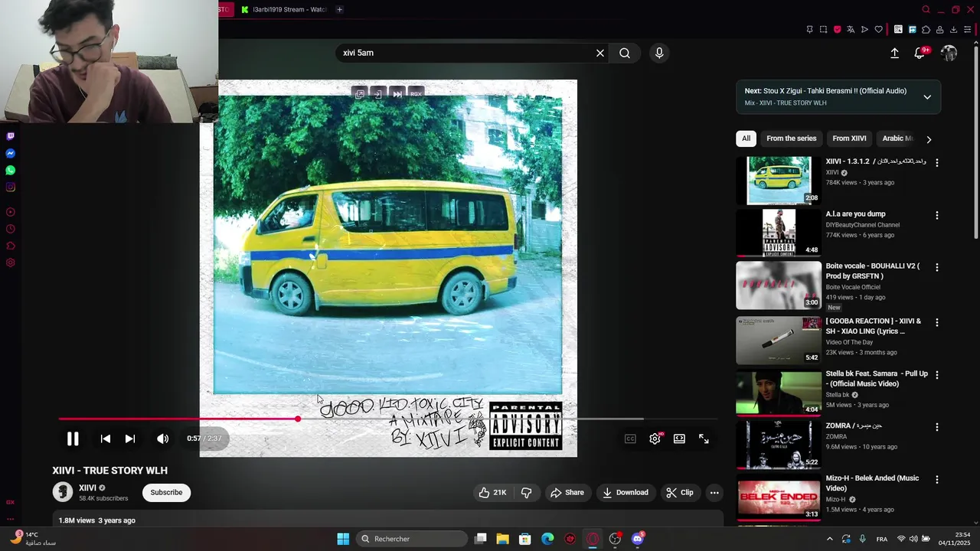Click the snapshot selection tool in toolbar
The height and width of the screenshot is (551, 980).
point(823,30)
